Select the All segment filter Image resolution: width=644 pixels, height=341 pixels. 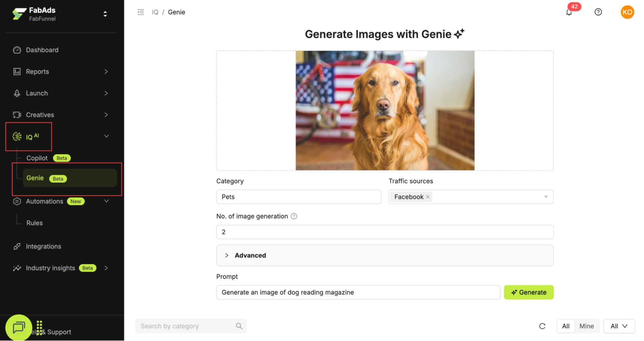[566, 326]
